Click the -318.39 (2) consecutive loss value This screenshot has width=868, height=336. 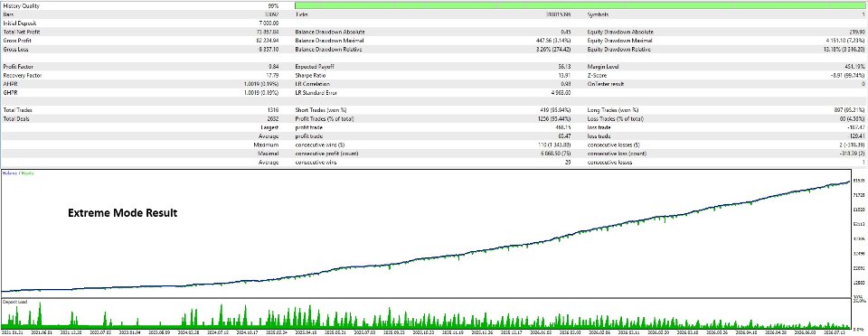[x=852, y=153]
